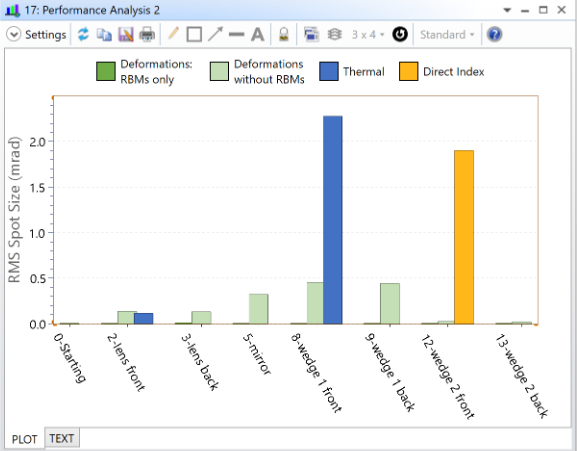Click the black circular reset icon
Image resolution: width=578 pixels, height=451 pixels.
pos(400,35)
